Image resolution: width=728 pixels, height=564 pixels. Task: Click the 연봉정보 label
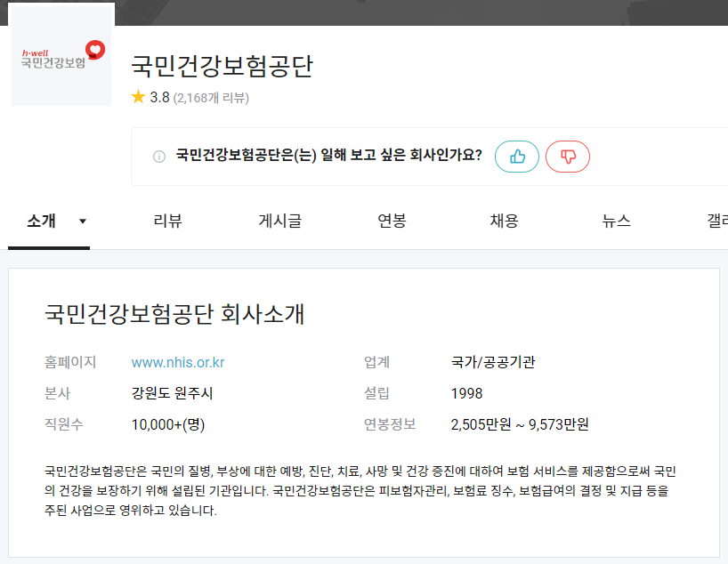pos(390,424)
